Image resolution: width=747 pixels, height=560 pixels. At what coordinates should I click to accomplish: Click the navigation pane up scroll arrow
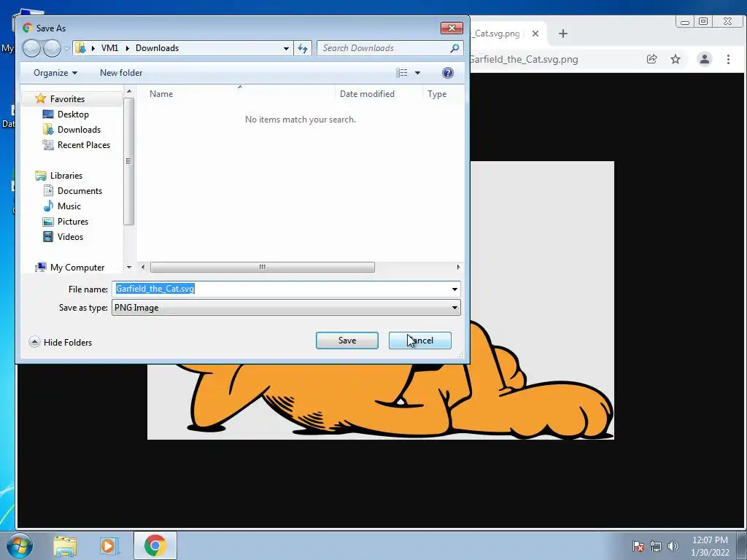(x=129, y=91)
